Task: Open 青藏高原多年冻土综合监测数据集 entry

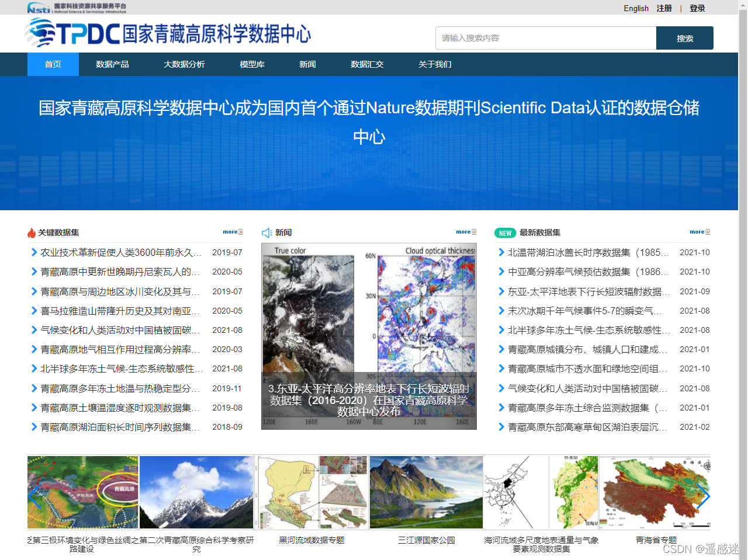Action: coord(588,408)
